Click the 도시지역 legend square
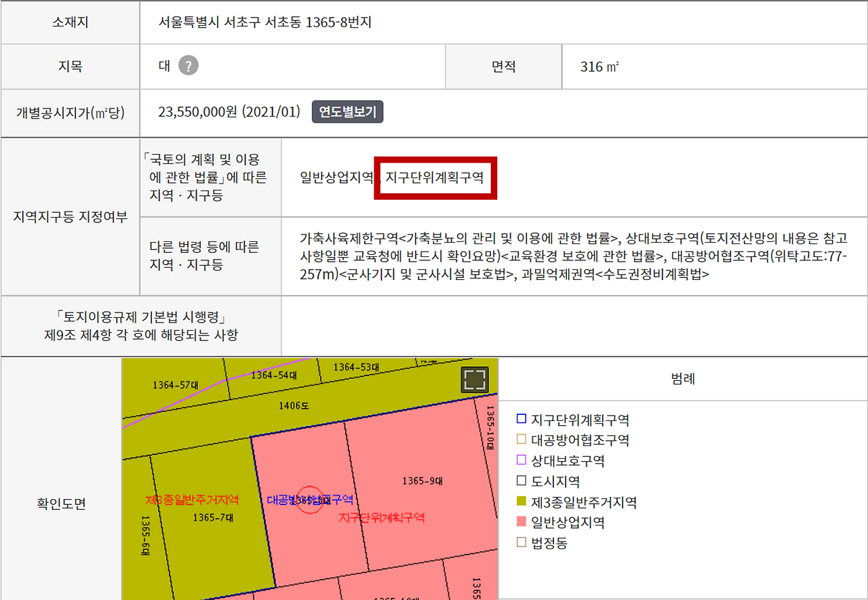Image resolution: width=868 pixels, height=600 pixels. (x=521, y=481)
